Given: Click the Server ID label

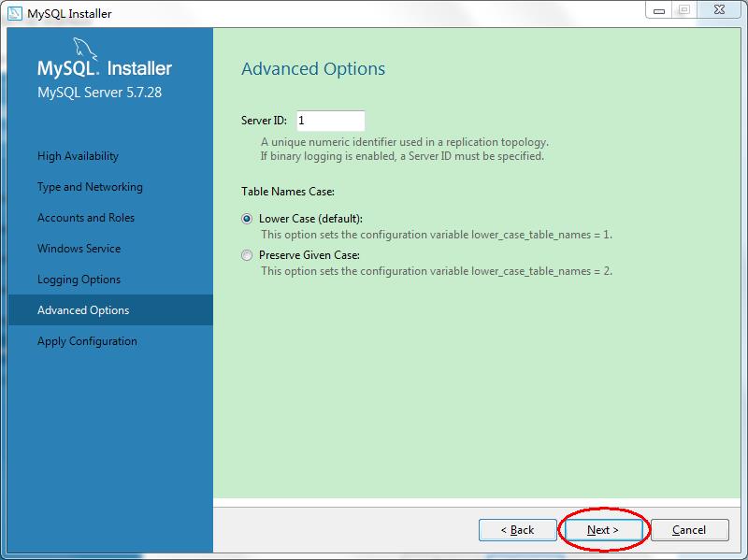Looking at the screenshot, I should tap(264, 121).
